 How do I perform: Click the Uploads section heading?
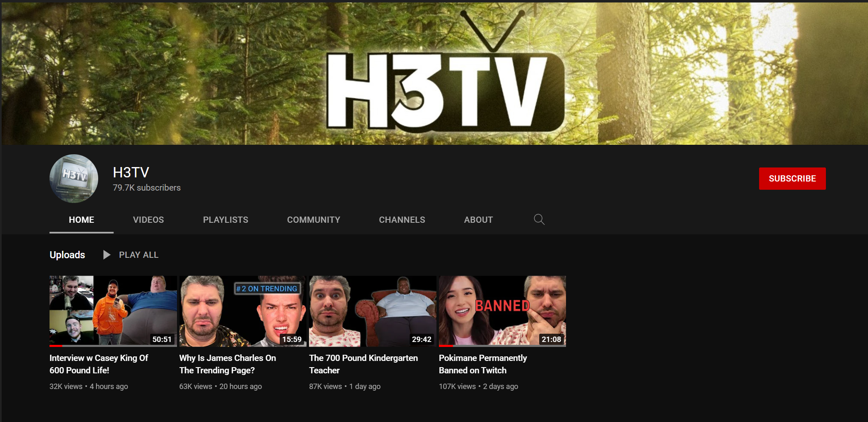(67, 255)
